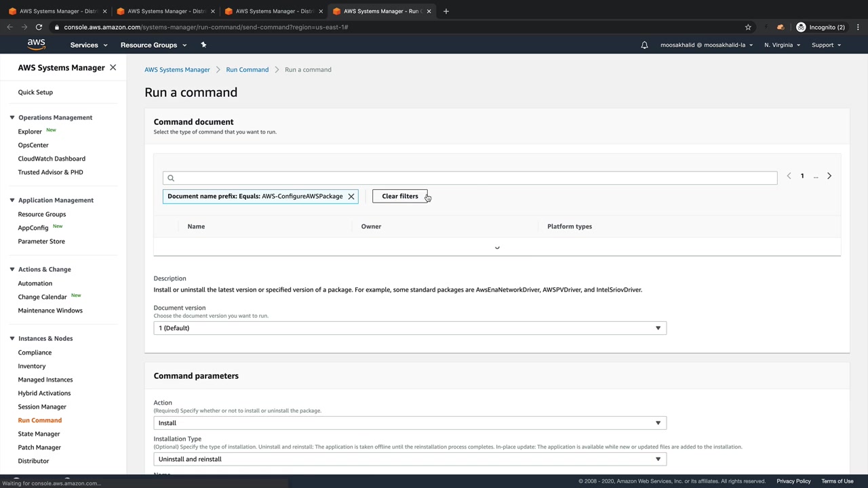Open the notifications bell
Screen dimensions: 868x488
coord(644,45)
